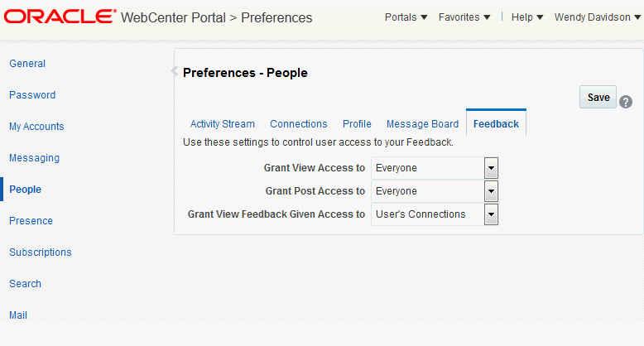
Task: Click the Save button
Action: click(598, 97)
